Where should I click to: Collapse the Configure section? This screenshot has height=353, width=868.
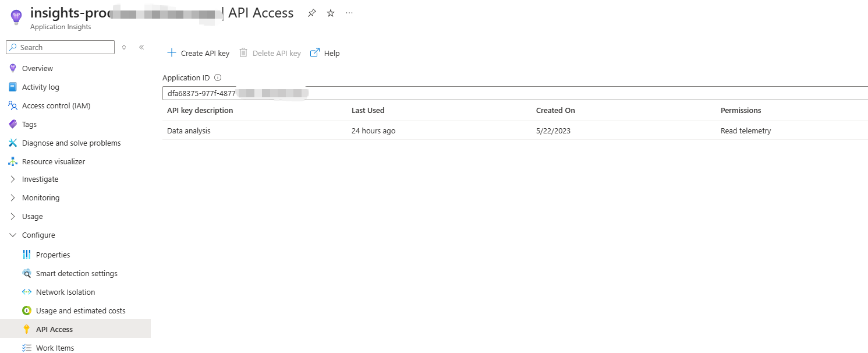pyautogui.click(x=13, y=235)
